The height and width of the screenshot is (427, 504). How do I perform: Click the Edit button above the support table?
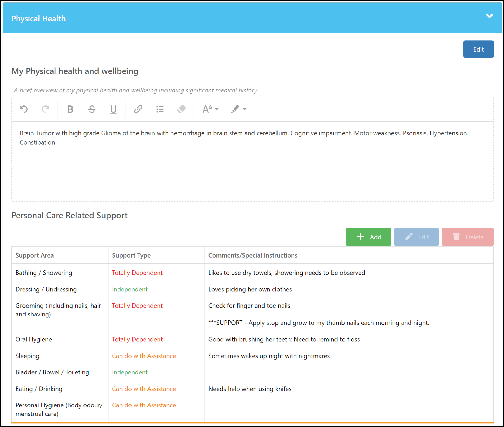coord(416,237)
